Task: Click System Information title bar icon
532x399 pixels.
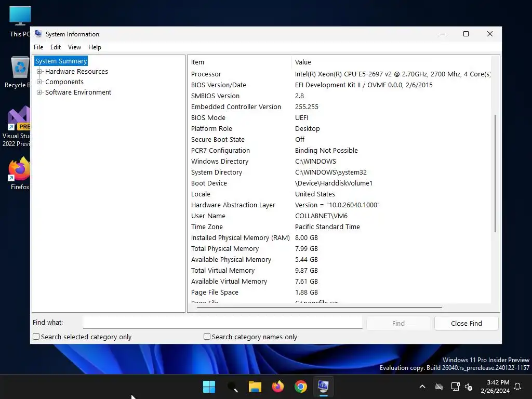Action: point(38,34)
